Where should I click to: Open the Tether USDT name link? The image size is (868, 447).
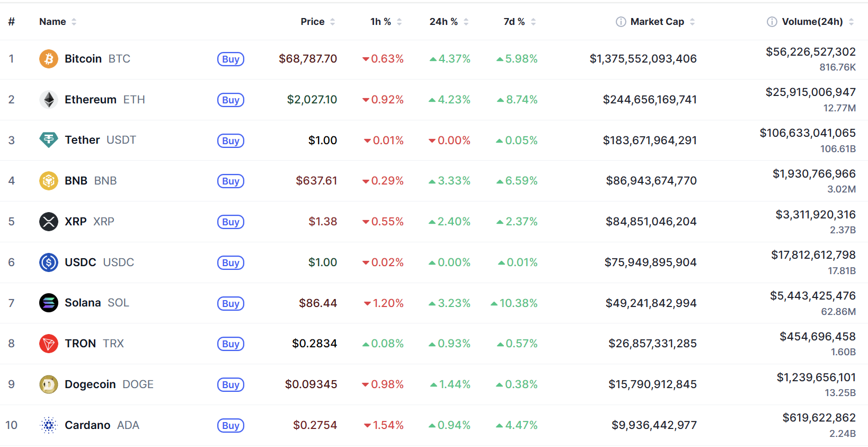[100, 140]
